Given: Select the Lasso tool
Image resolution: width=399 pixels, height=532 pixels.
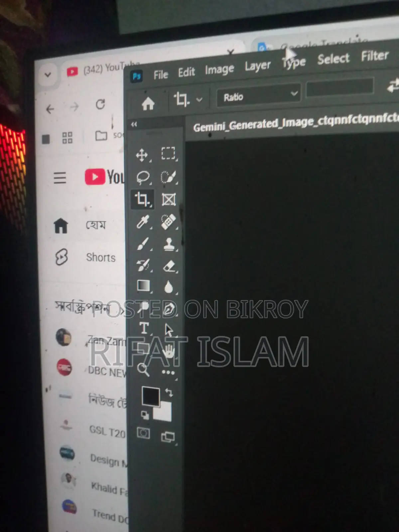Looking at the screenshot, I should pos(143,177).
